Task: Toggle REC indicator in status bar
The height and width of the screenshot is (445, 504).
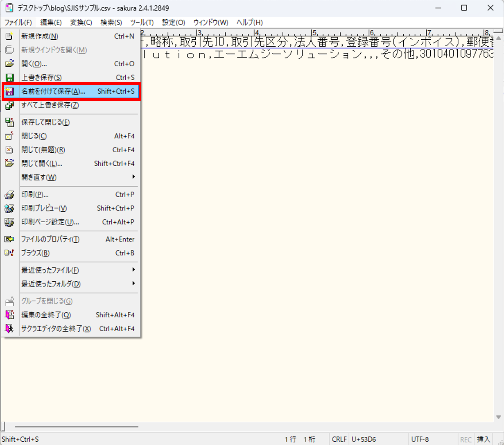Action: [466, 439]
